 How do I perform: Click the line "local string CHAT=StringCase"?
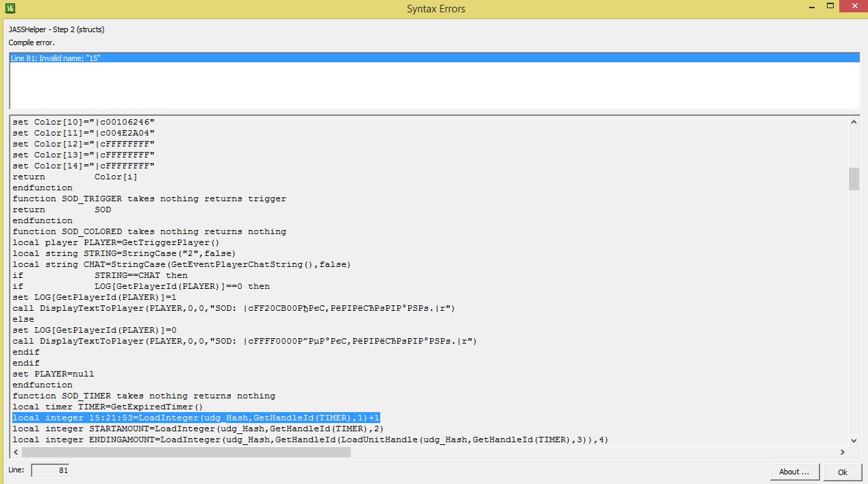(x=182, y=264)
